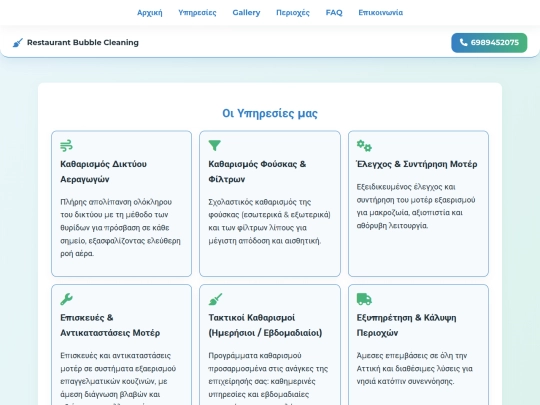Open the Gallery navigation link
Image resolution: width=540 pixels, height=405 pixels.
click(246, 13)
